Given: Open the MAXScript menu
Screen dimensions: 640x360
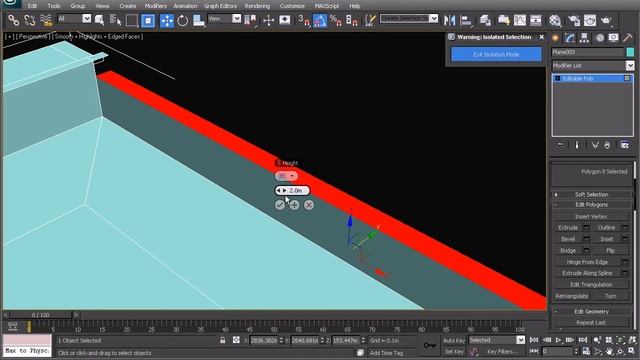Looking at the screenshot, I should [x=327, y=6].
